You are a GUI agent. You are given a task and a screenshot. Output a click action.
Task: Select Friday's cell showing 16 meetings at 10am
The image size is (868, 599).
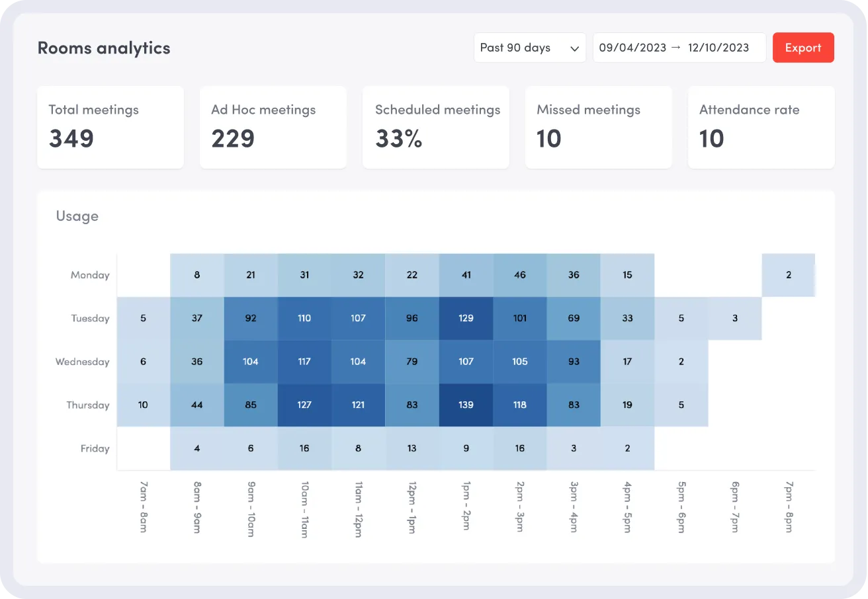(x=304, y=448)
